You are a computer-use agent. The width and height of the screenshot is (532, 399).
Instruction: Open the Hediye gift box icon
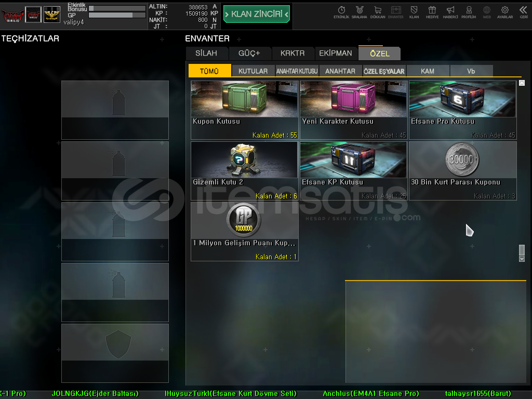point(432,12)
